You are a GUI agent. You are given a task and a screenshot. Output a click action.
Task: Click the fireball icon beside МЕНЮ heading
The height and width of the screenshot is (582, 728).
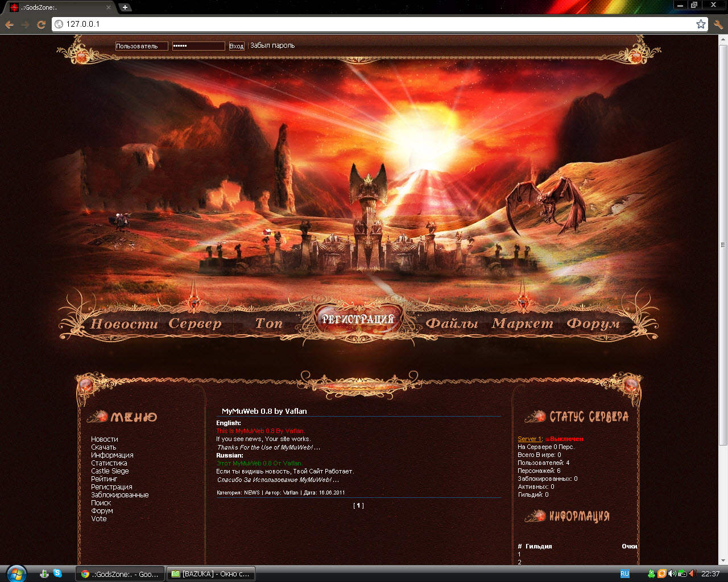(97, 417)
